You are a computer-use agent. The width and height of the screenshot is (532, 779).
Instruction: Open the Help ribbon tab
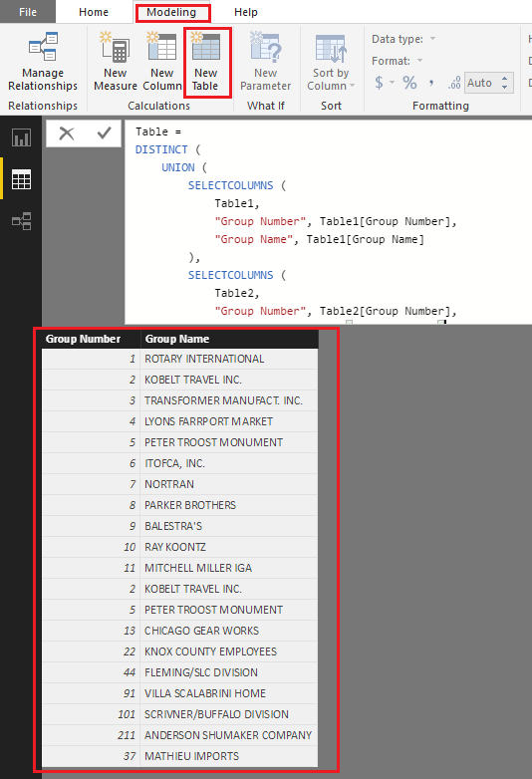click(x=246, y=12)
